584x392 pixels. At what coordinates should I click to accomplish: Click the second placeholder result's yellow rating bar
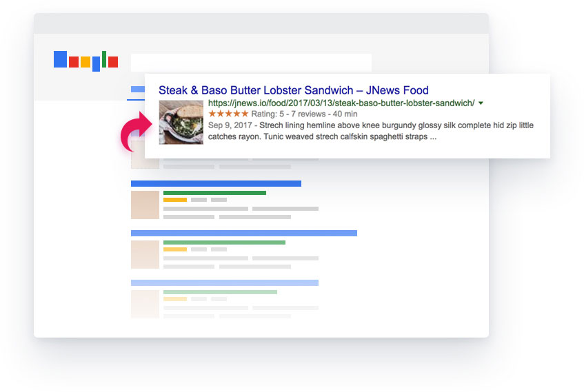[x=175, y=249]
